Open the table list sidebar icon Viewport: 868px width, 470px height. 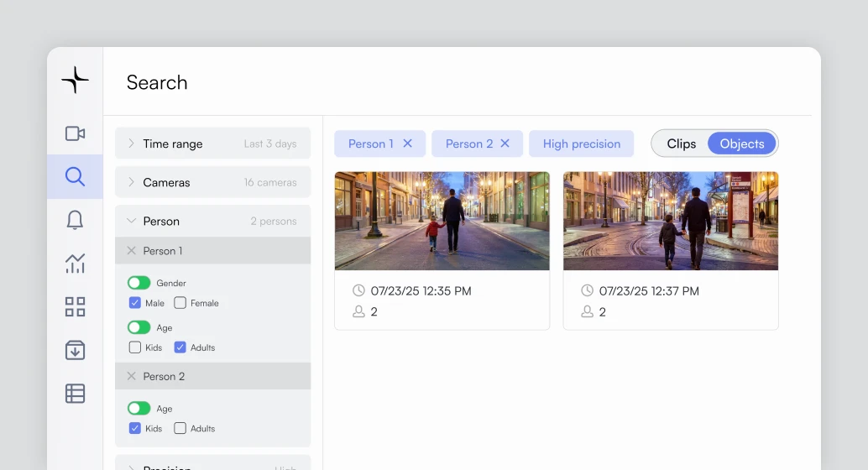[75, 394]
